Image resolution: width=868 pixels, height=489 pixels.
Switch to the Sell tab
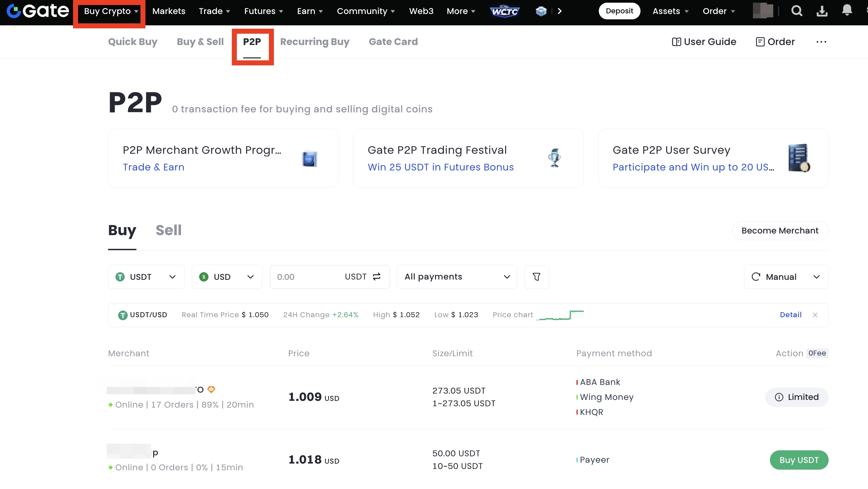point(168,230)
